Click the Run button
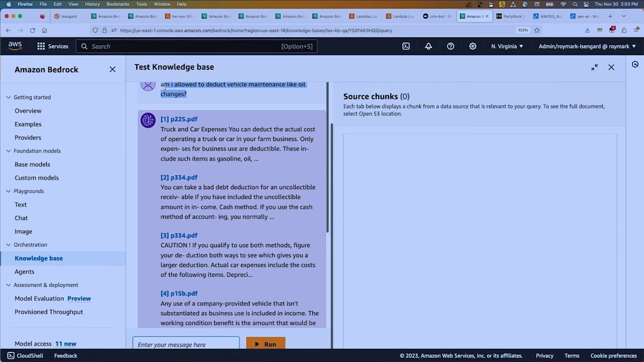Viewport: 644px width, 362px height. (266, 344)
